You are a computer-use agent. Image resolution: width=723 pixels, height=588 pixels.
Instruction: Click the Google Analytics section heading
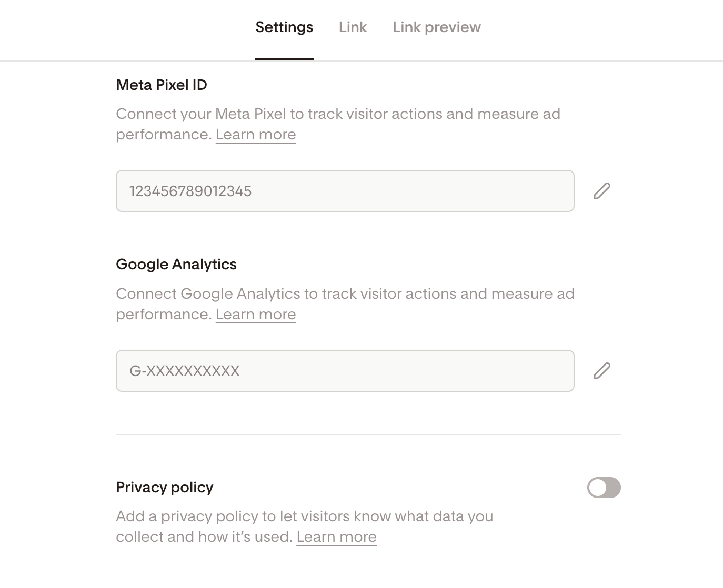click(x=176, y=265)
